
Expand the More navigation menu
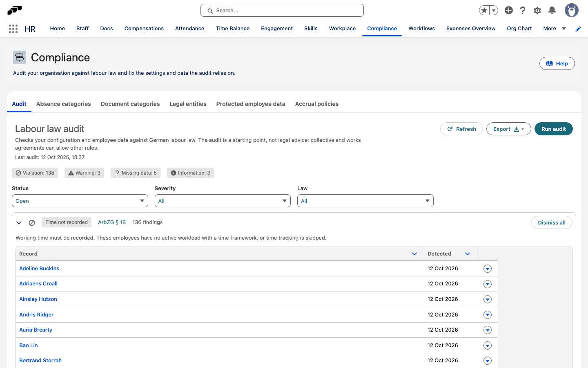pos(555,29)
